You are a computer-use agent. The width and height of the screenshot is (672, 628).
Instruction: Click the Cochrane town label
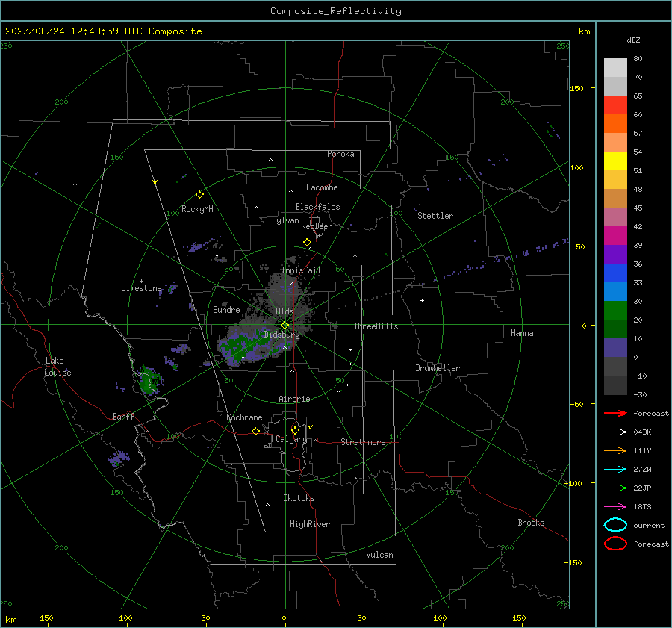point(244,417)
